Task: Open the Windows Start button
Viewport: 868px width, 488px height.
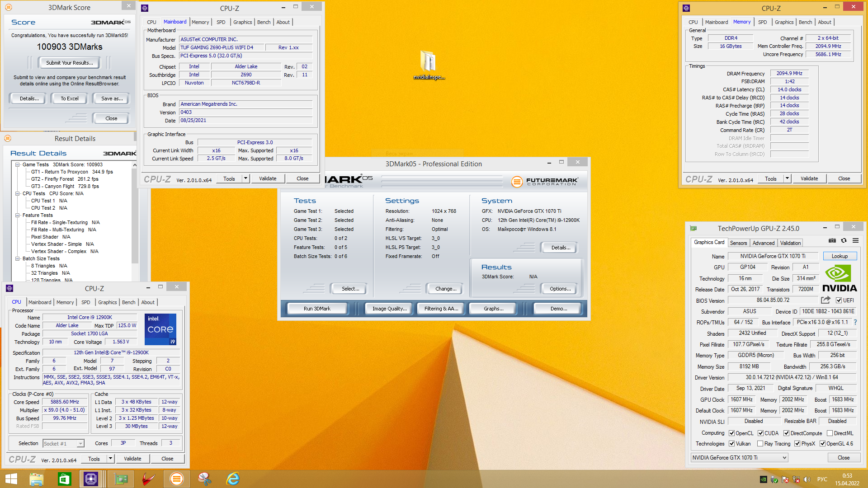Action: point(11,479)
